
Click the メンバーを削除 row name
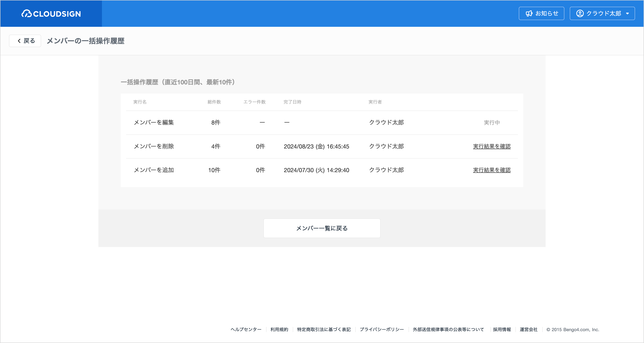tap(154, 146)
